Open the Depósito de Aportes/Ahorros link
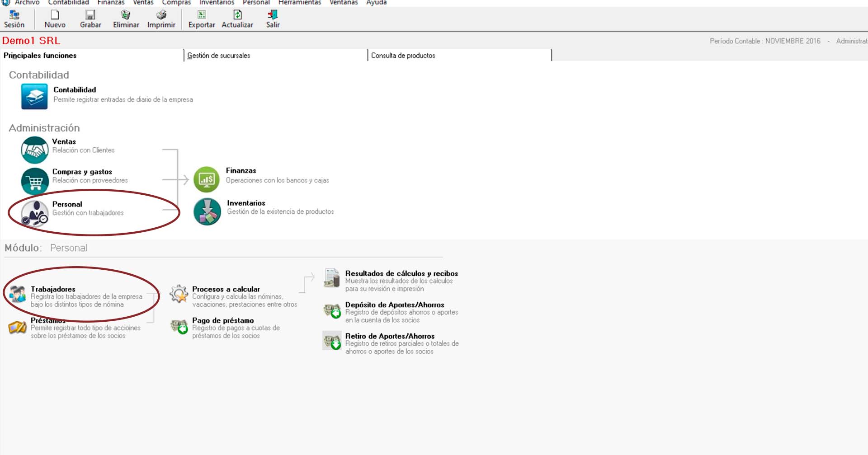Viewport: 868px width, 455px height. pos(394,305)
